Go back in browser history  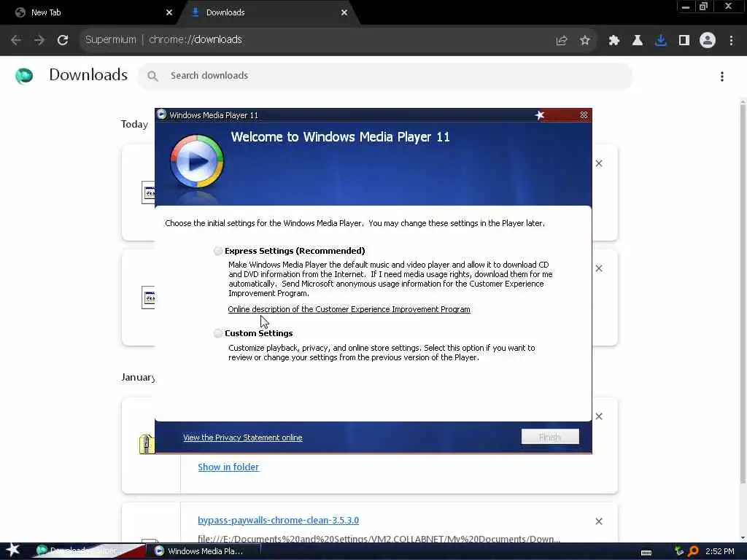(16, 40)
